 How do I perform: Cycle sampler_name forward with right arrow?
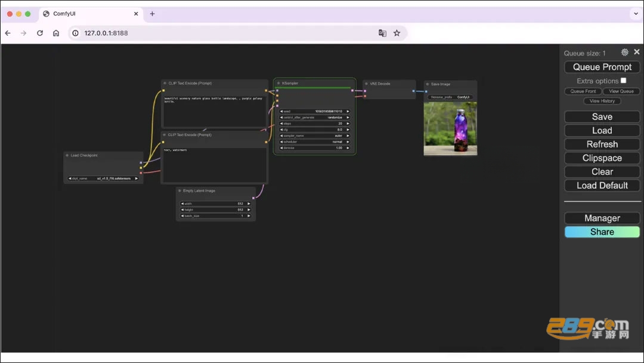point(348,136)
